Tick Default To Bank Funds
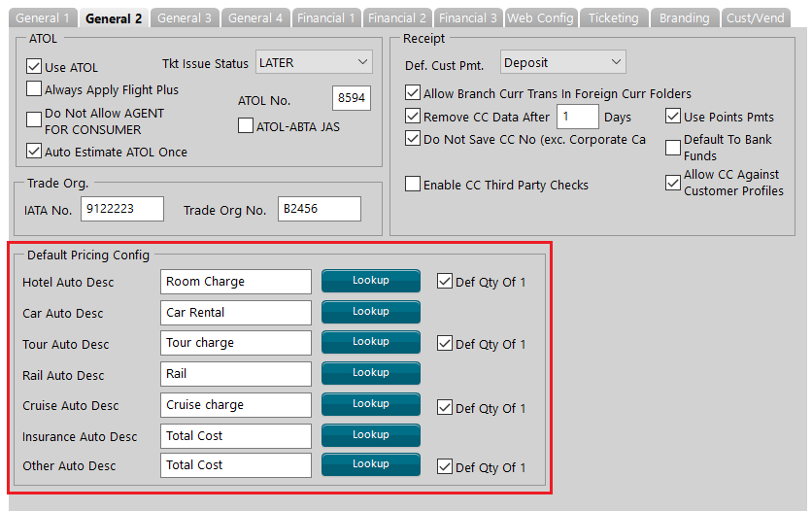 coord(673,148)
